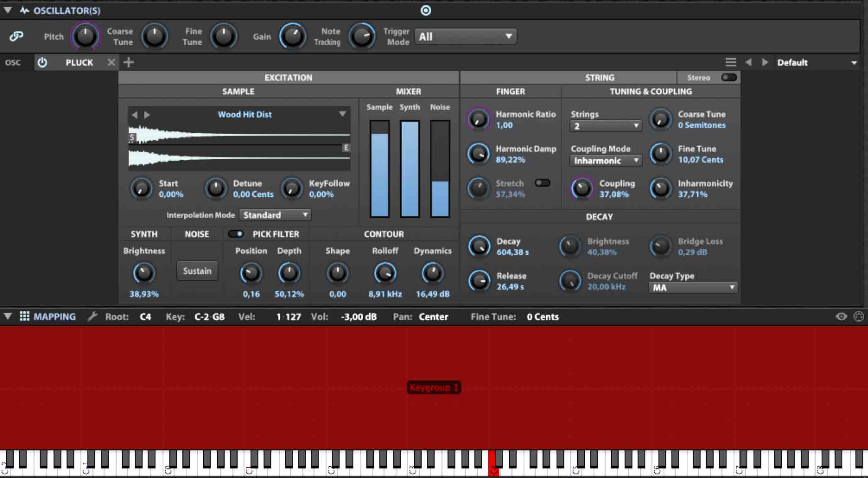The height and width of the screenshot is (478, 868).
Task: Click the Mapping wrench icon
Action: click(92, 317)
